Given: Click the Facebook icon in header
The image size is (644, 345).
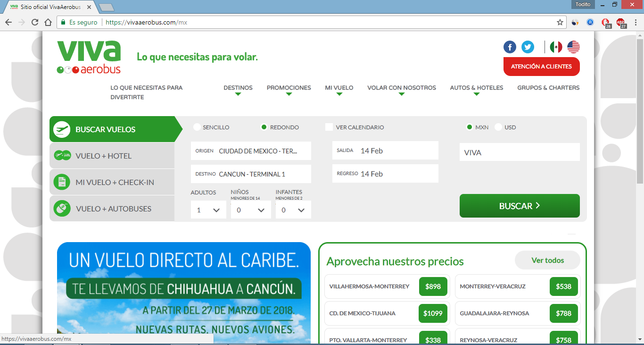Looking at the screenshot, I should (x=510, y=47).
